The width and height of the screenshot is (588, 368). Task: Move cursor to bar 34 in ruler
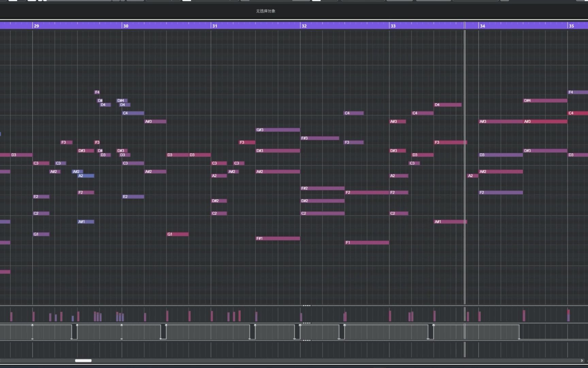click(x=482, y=26)
